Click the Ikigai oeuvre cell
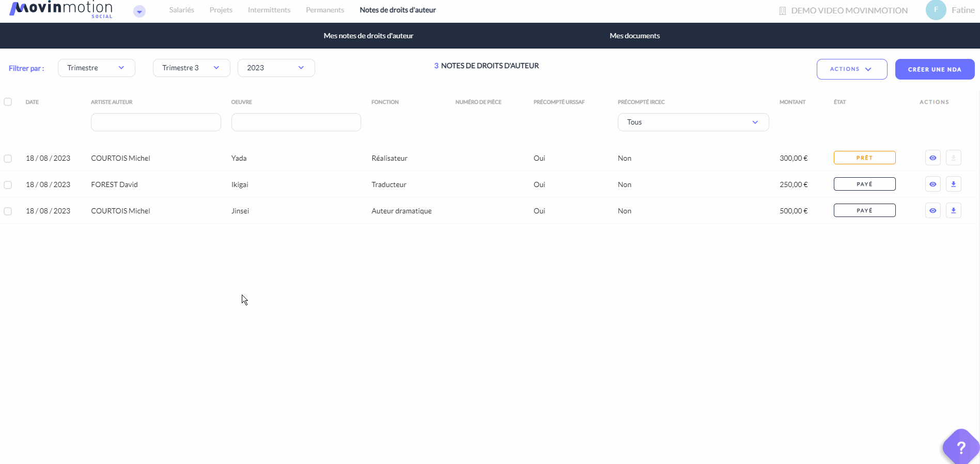980x464 pixels. click(x=240, y=184)
